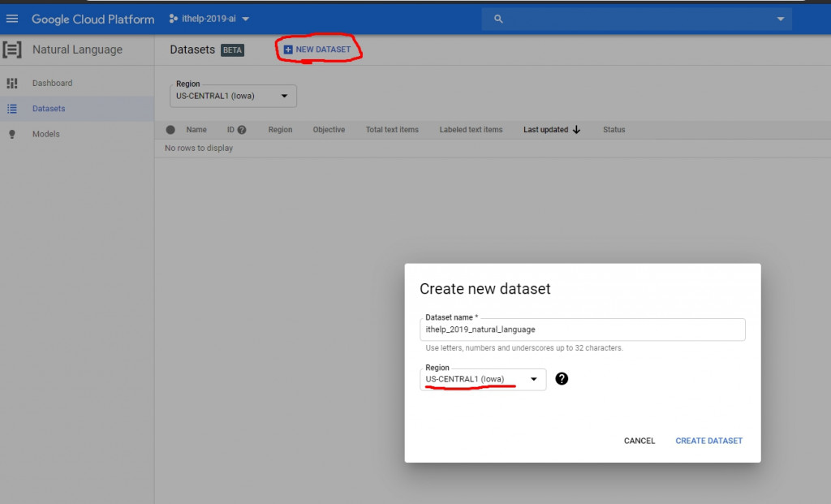Click CREATE DATASET button
This screenshot has height=504, width=831.
pos(708,441)
